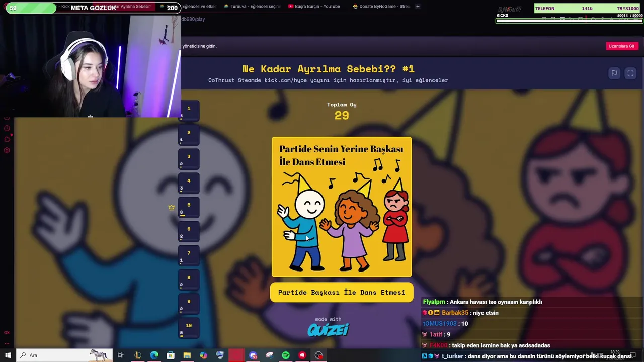Open File Explorer from the taskbar
The image size is (644, 362).
[x=187, y=355]
